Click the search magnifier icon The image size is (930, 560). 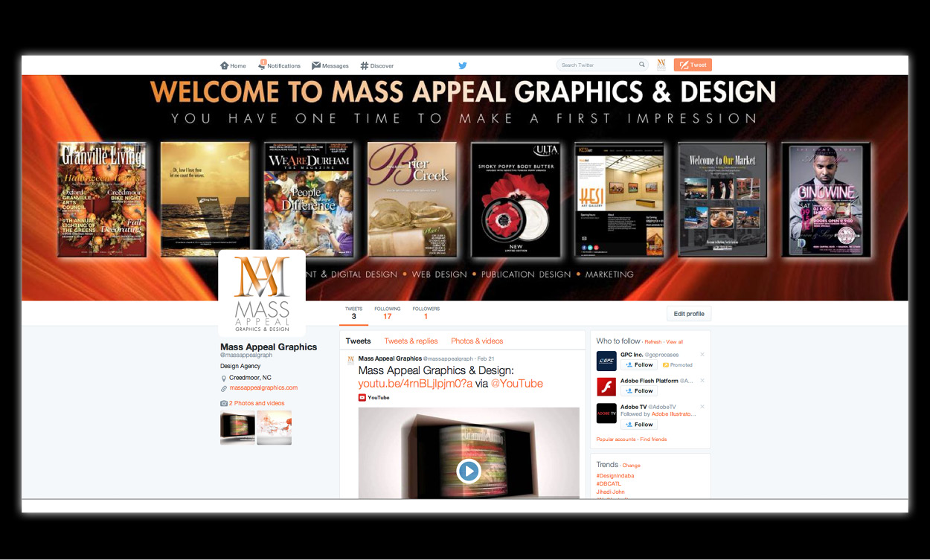pos(641,65)
